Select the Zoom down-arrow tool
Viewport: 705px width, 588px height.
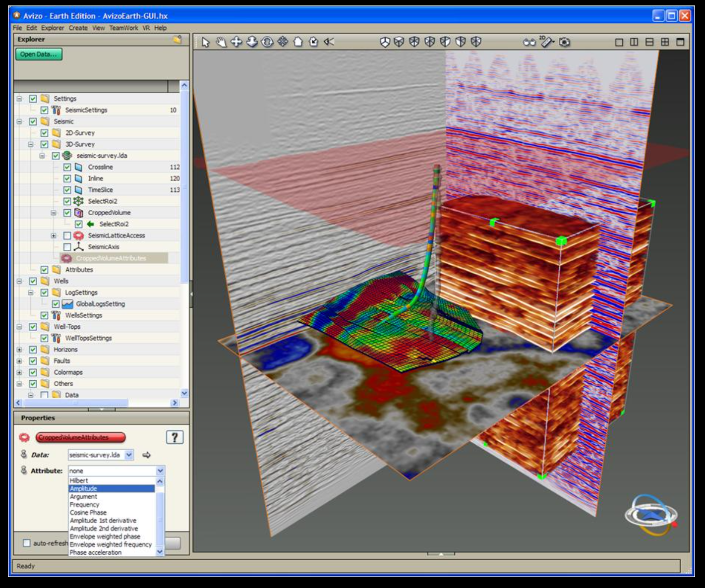tap(252, 42)
